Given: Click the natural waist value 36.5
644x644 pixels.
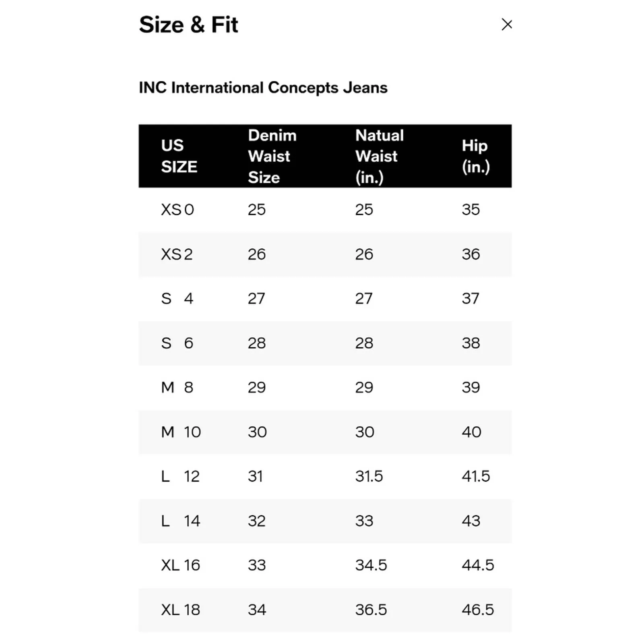Looking at the screenshot, I should point(371,610).
